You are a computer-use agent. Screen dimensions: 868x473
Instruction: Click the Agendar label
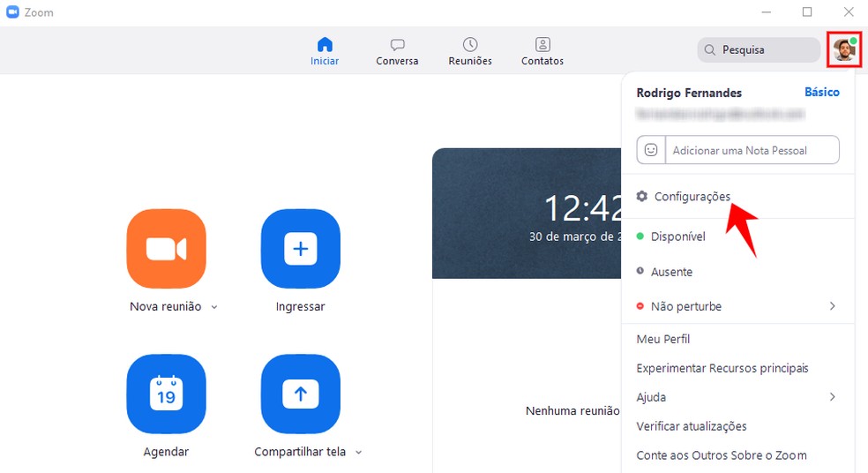(x=166, y=452)
